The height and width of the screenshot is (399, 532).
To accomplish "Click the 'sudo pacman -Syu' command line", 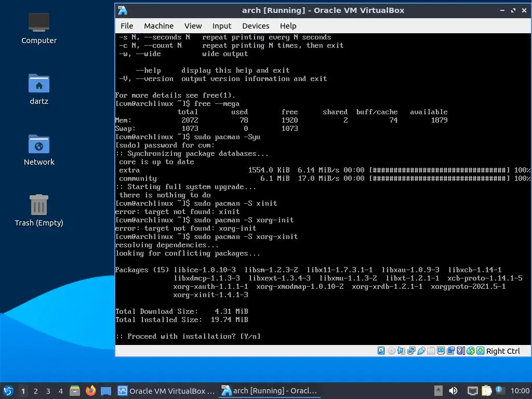I will click(188, 137).
